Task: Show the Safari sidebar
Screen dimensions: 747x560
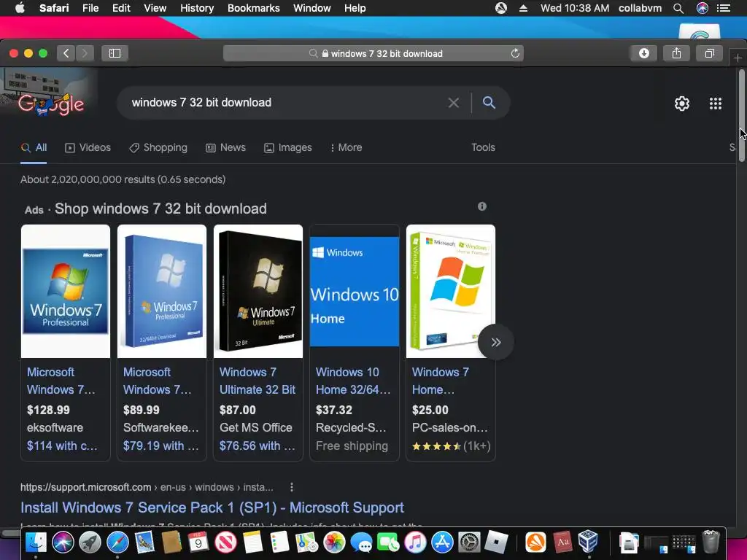Action: click(115, 53)
